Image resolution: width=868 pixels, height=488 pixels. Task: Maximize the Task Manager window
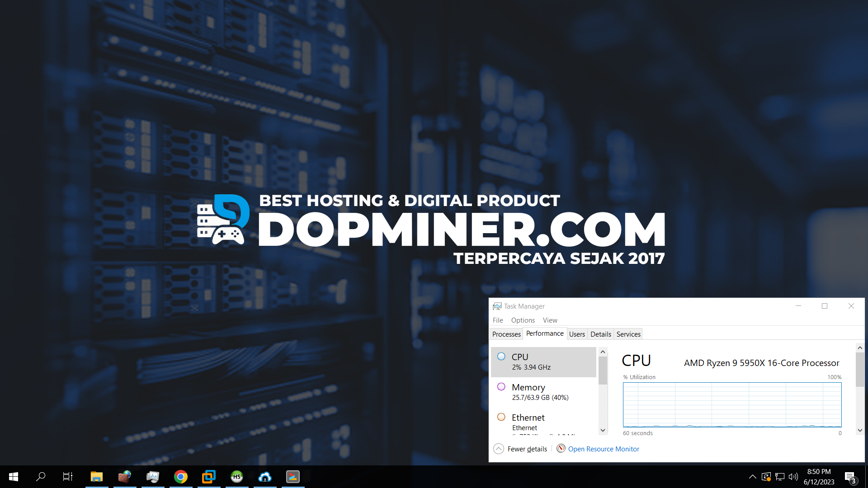tap(825, 306)
